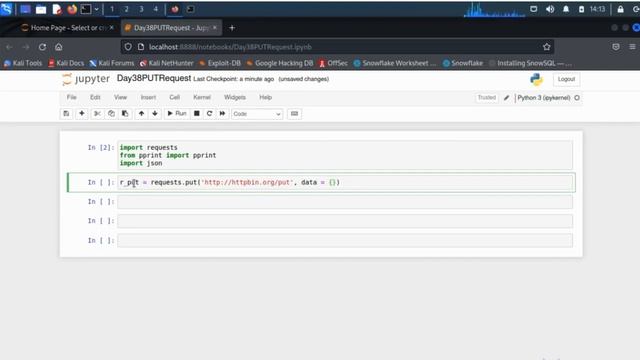Open a new browser tab
The width and height of the screenshot is (640, 360).
232,28
